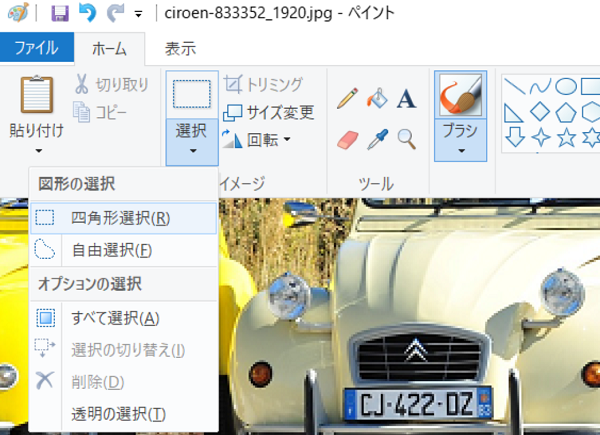Choose 自由選択(F) selection mode

[x=124, y=250]
